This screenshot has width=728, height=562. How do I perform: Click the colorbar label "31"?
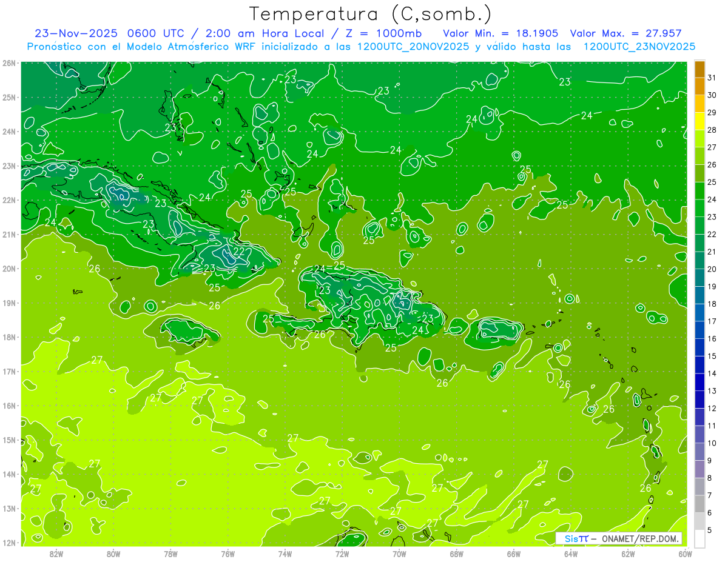coord(712,78)
